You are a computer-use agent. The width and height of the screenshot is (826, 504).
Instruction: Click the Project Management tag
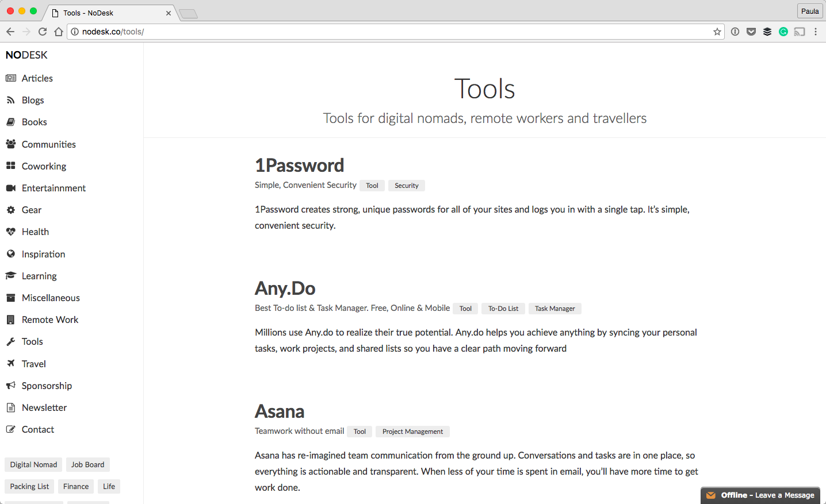(412, 432)
